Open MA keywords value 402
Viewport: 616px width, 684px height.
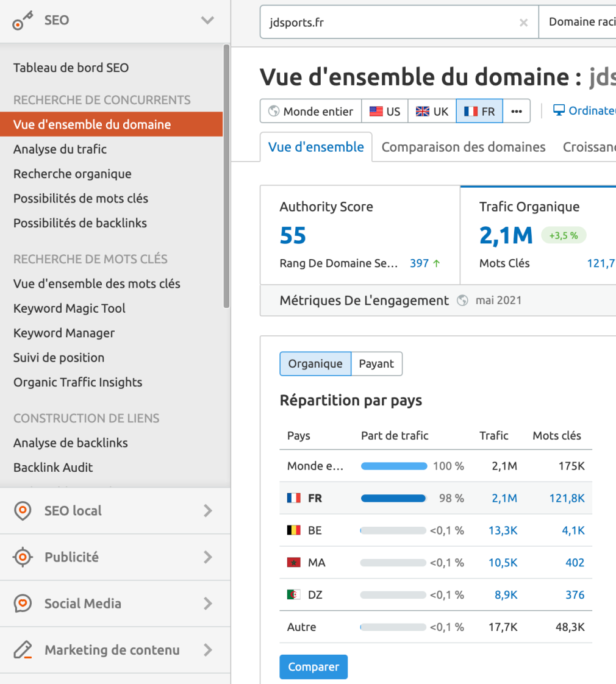coord(575,563)
